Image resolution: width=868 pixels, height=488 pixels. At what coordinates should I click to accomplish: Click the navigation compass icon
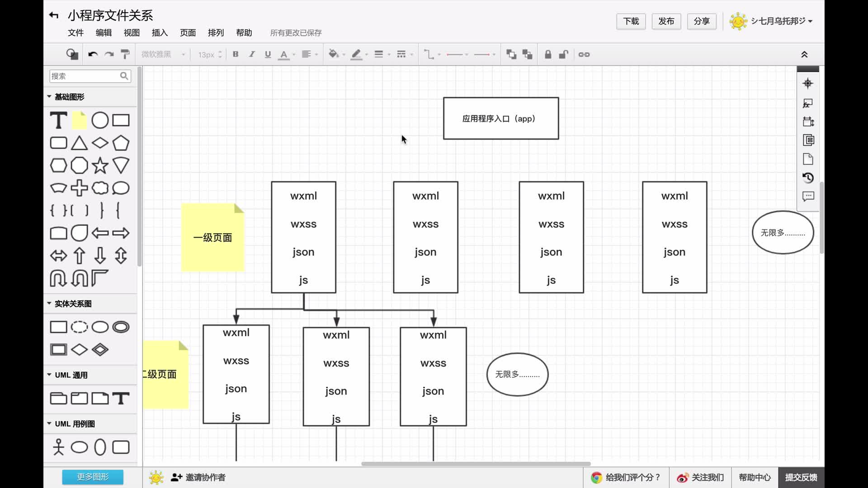click(808, 83)
